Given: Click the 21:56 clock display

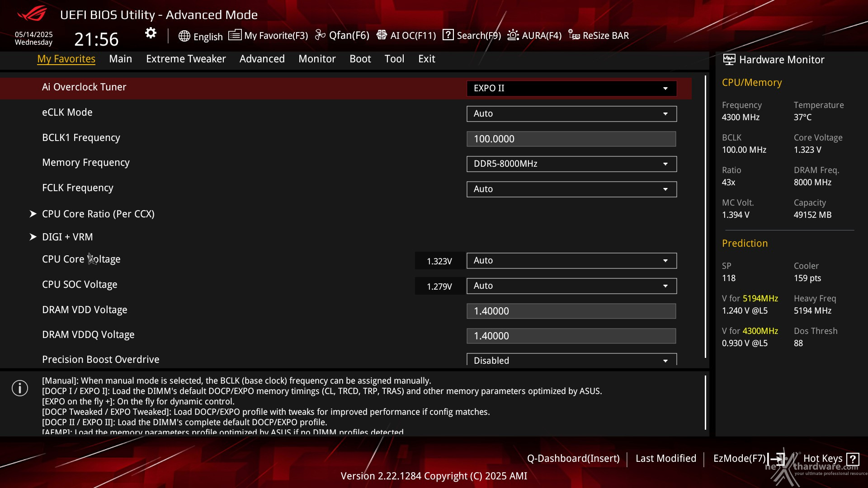Looking at the screenshot, I should [96, 39].
